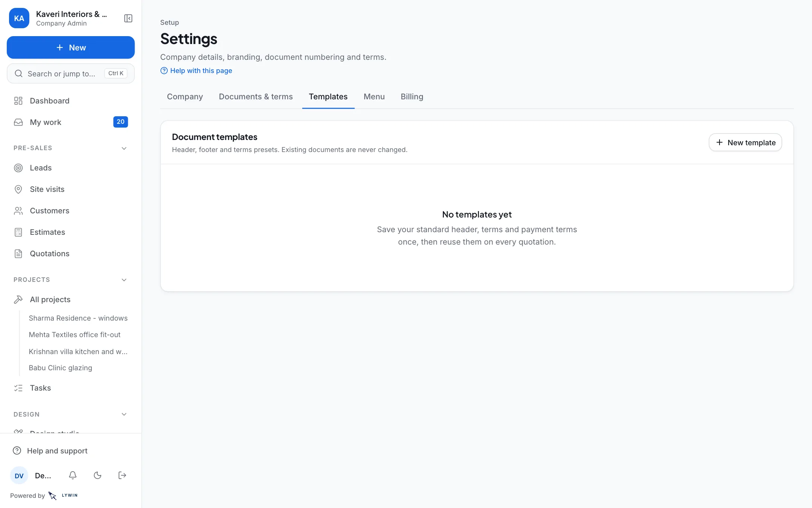
Task: Go to the Leads page
Action: tap(71, 168)
